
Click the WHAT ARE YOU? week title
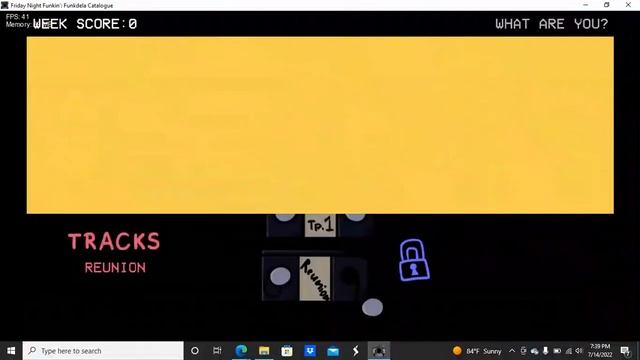(x=551, y=24)
